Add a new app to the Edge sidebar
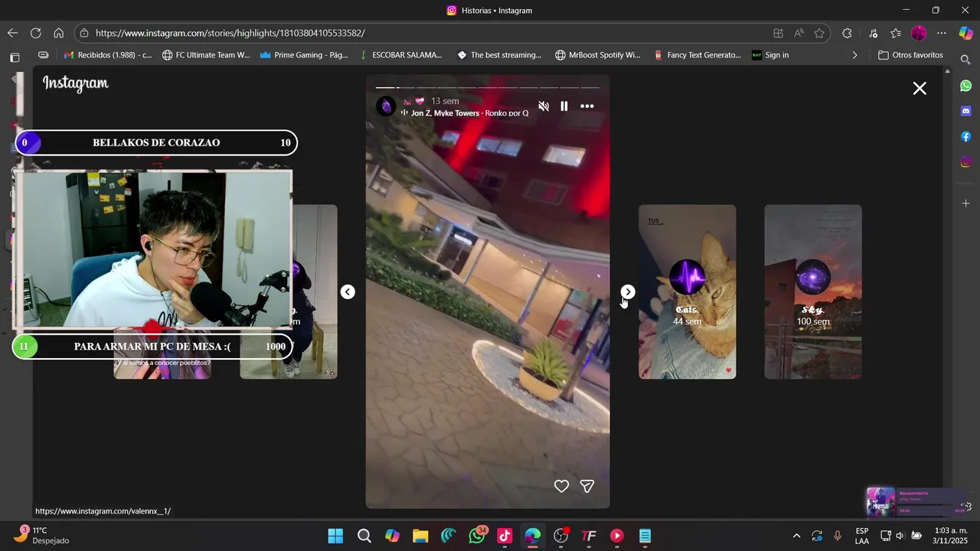The height and width of the screenshot is (551, 980). (x=966, y=204)
